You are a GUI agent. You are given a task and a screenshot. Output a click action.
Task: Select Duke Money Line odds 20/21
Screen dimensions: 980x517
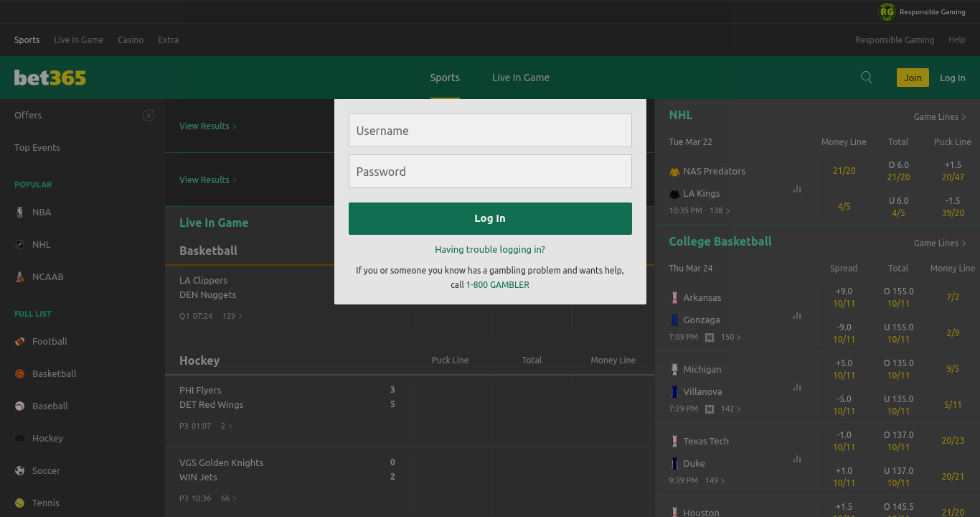pyautogui.click(x=953, y=476)
